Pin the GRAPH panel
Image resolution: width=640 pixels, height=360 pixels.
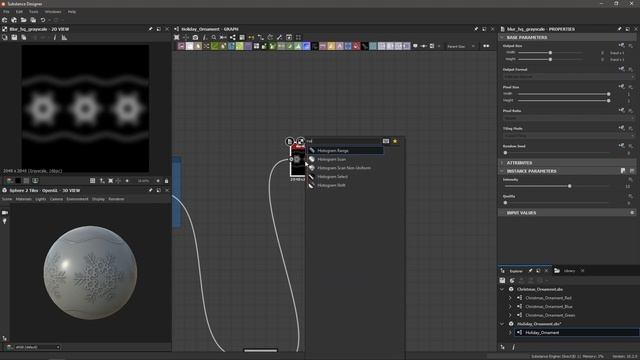coord(476,29)
